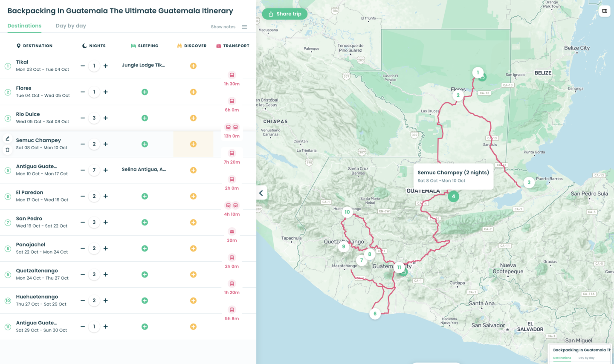
Task: Increase nights for Rio Dulce
Action: point(106,118)
